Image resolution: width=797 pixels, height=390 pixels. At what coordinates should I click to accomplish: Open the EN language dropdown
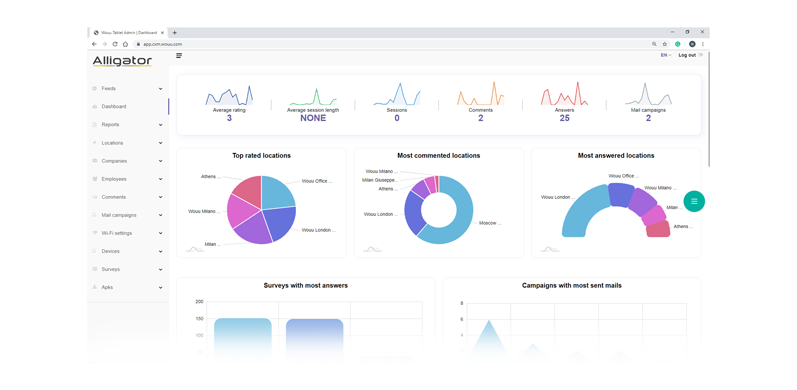[666, 55]
